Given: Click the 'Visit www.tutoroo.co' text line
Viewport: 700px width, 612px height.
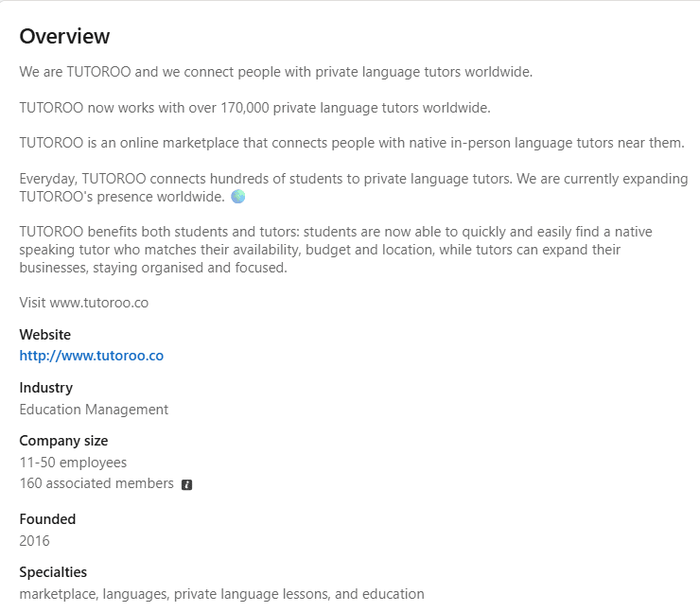Looking at the screenshot, I should click(84, 303).
